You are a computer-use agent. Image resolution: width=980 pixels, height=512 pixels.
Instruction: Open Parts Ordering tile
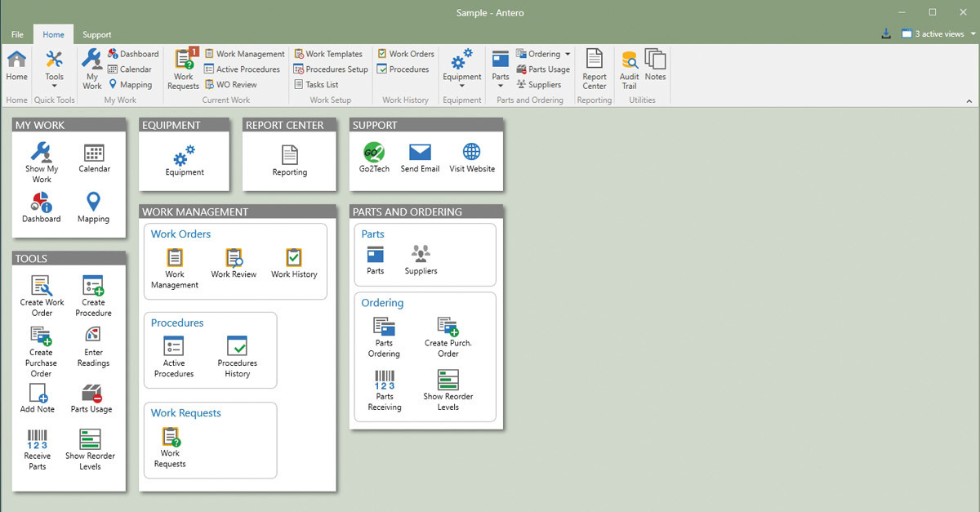coord(384,338)
